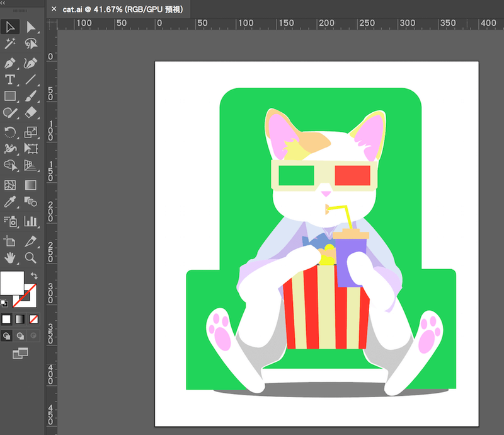Activate the Zoom tool
Screen dimensions: 504x435
pyautogui.click(x=30, y=257)
